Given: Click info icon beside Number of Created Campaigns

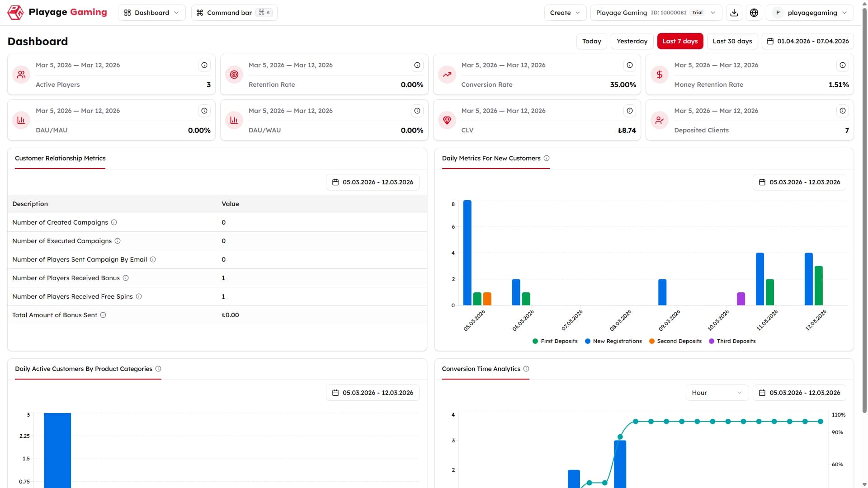Looking at the screenshot, I should pos(114,222).
